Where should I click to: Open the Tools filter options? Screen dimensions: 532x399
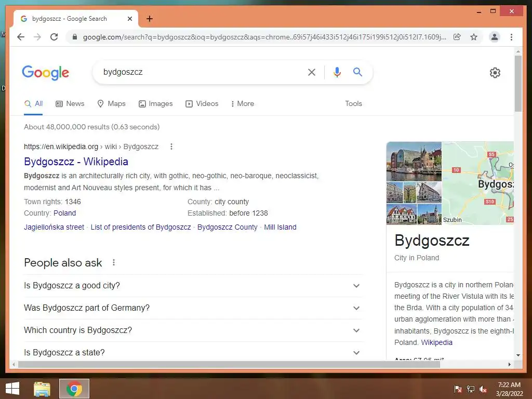coord(353,104)
